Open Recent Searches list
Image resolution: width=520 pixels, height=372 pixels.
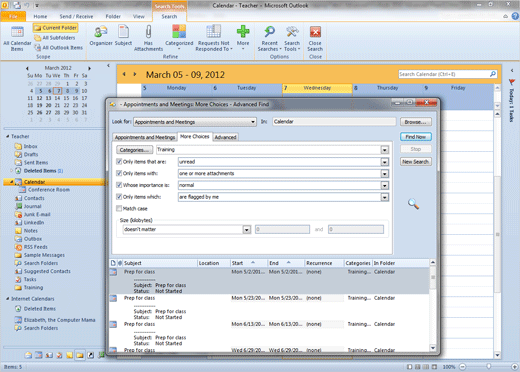point(269,38)
